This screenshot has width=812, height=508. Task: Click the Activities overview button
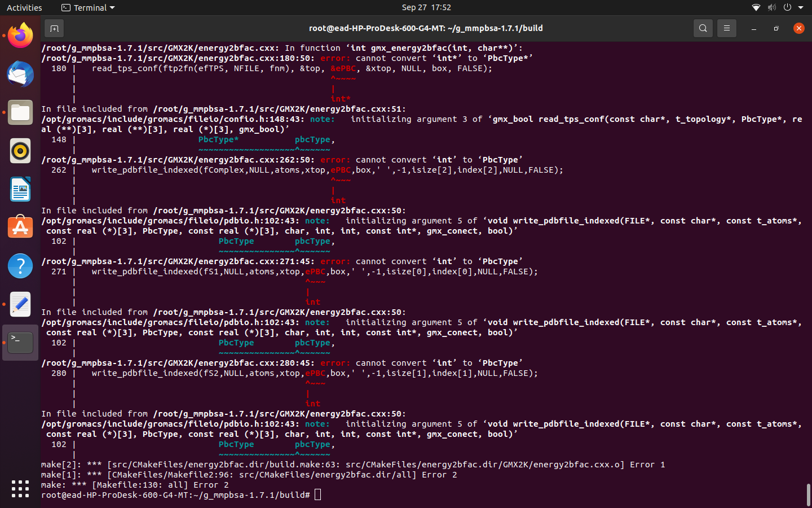coord(24,7)
